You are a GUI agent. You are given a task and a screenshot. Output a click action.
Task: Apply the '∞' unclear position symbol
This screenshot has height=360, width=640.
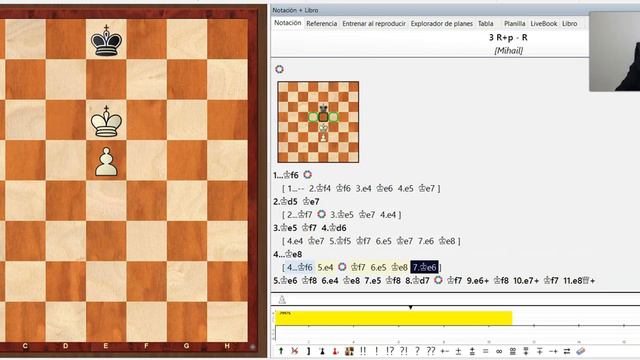pyautogui.click(x=499, y=351)
